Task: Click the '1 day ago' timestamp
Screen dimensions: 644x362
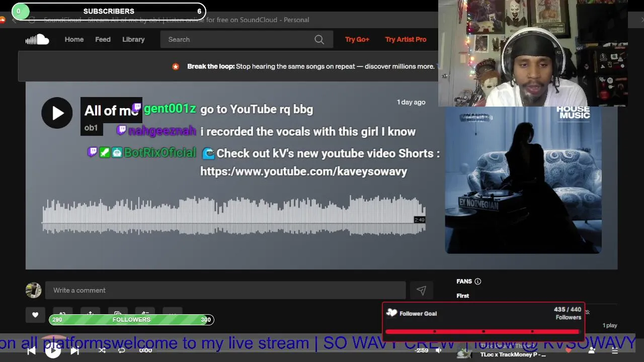Action: pyautogui.click(x=411, y=102)
